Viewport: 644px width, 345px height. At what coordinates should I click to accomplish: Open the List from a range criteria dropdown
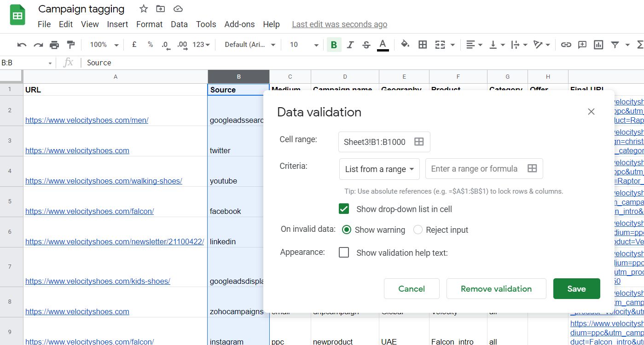pyautogui.click(x=379, y=169)
